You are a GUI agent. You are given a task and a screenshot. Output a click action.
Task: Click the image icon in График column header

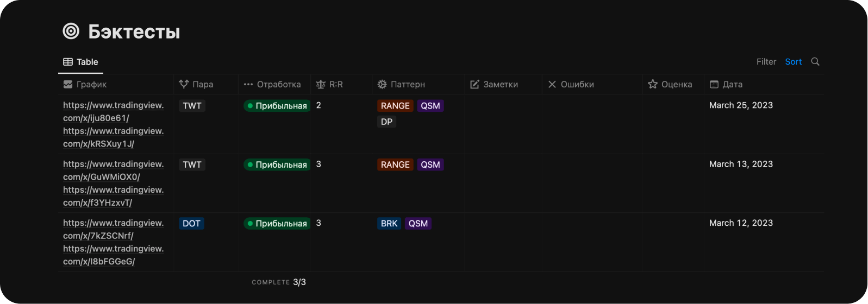68,85
